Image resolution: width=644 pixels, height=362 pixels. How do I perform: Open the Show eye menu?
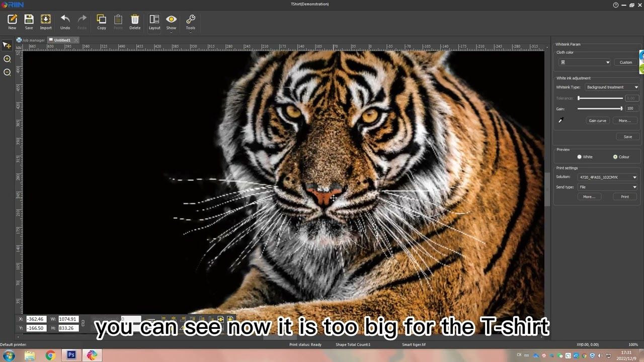pos(171,22)
